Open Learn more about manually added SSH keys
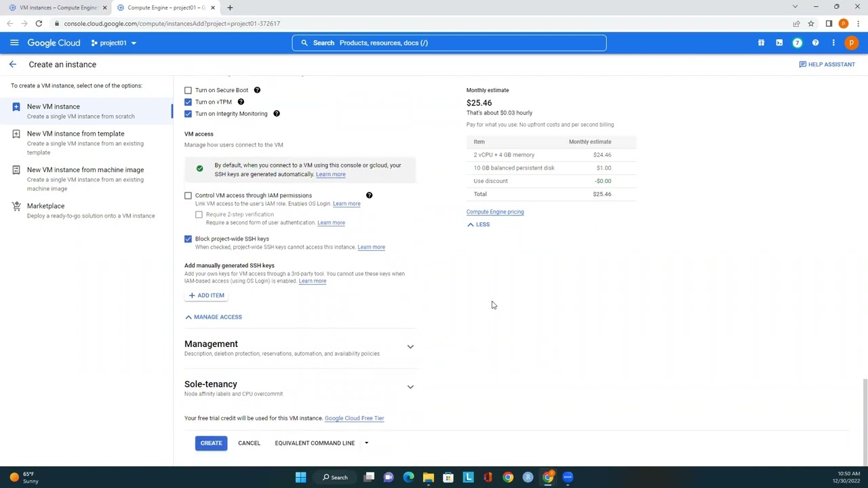868x488 pixels. click(x=312, y=281)
